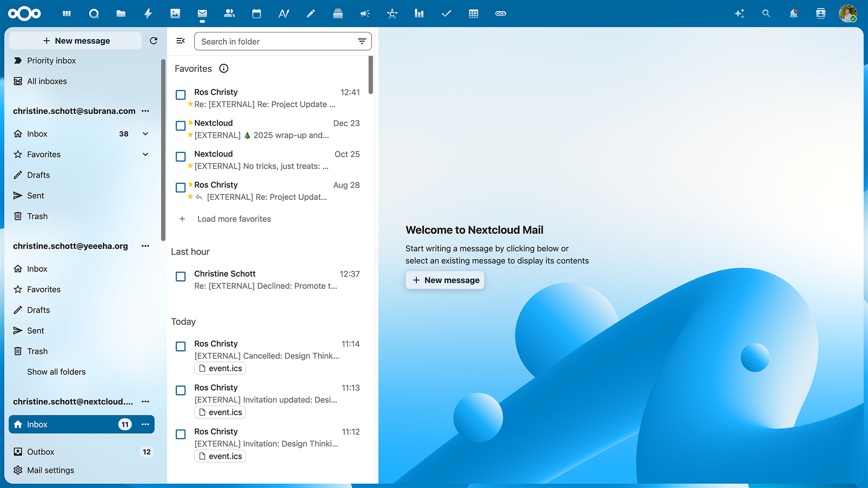Tick the Nextcloud Oct 25 message checkbox
868x488 pixels.
coord(180,157)
